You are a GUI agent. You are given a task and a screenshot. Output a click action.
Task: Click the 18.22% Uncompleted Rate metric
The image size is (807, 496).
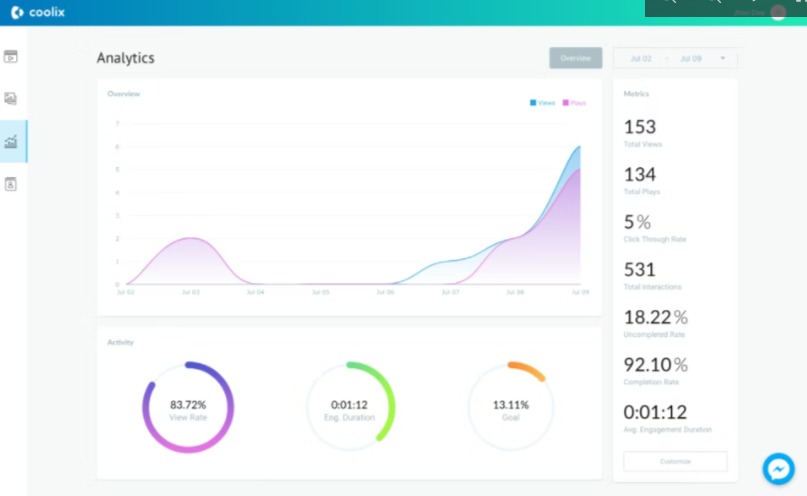point(656,323)
